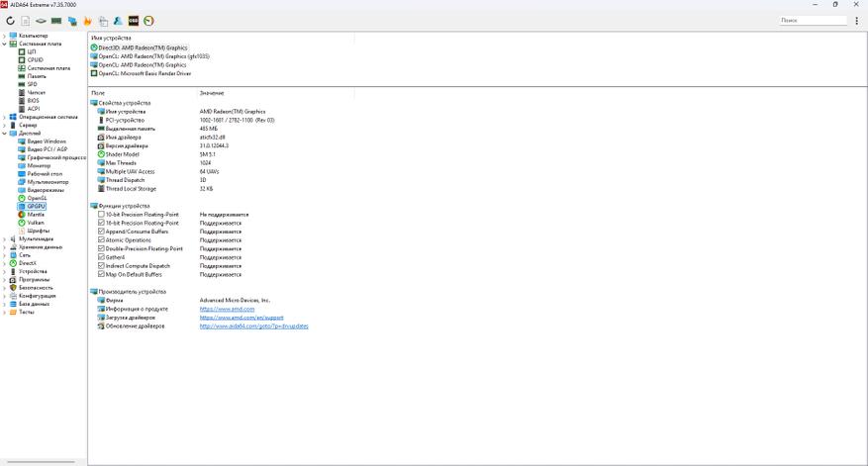Click the Refresh toolbar icon
This screenshot has width=868, height=466.
pyautogui.click(x=10, y=21)
